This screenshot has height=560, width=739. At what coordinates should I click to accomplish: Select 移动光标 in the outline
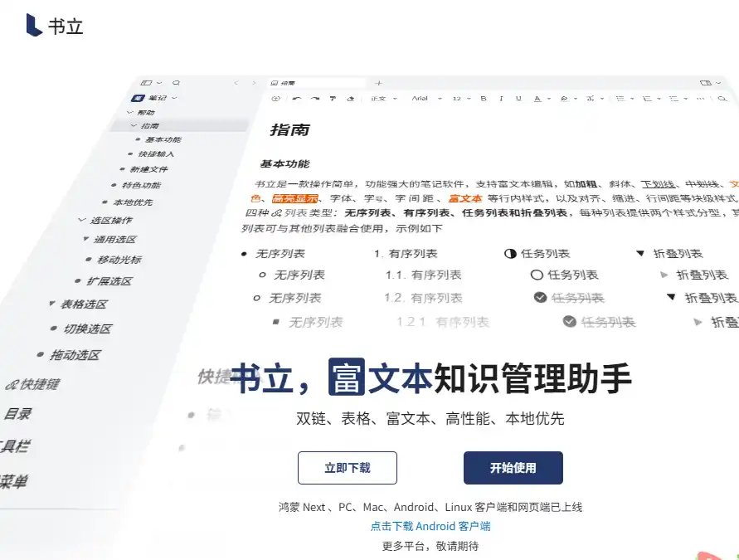(119, 260)
